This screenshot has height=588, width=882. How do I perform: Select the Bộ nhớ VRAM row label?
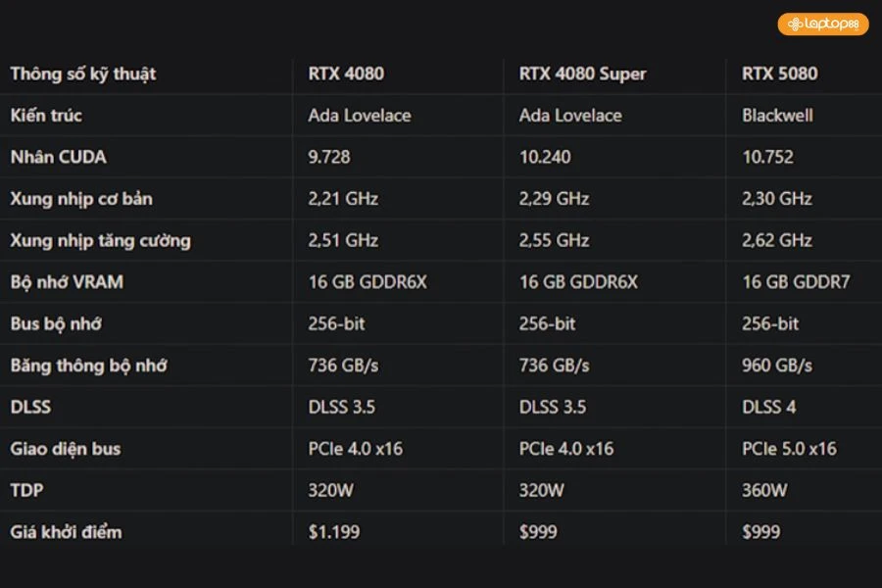[x=67, y=282]
